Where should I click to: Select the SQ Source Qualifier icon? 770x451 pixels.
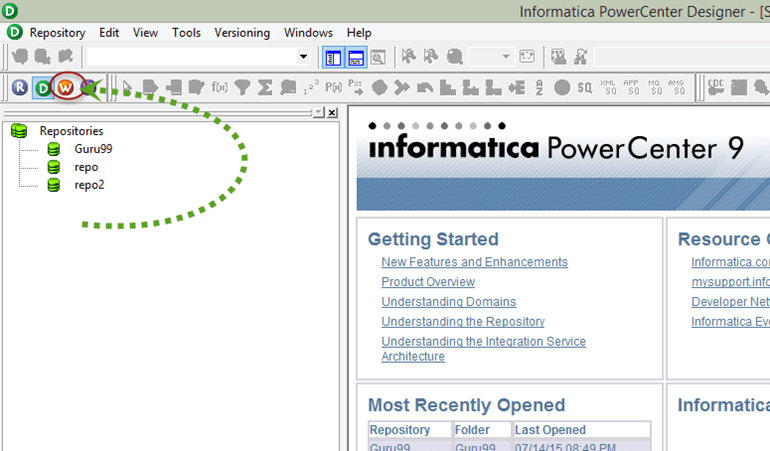584,87
